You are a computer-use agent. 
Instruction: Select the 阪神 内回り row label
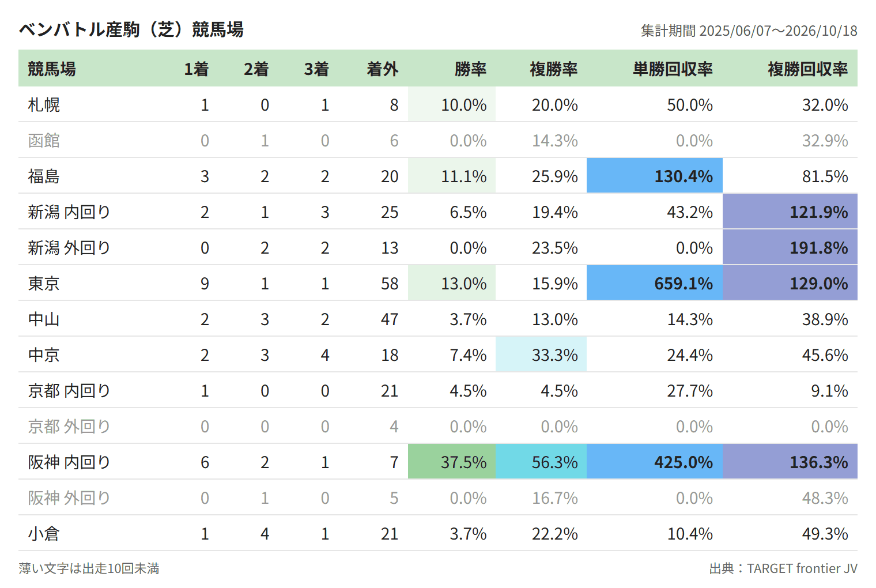[69, 462]
